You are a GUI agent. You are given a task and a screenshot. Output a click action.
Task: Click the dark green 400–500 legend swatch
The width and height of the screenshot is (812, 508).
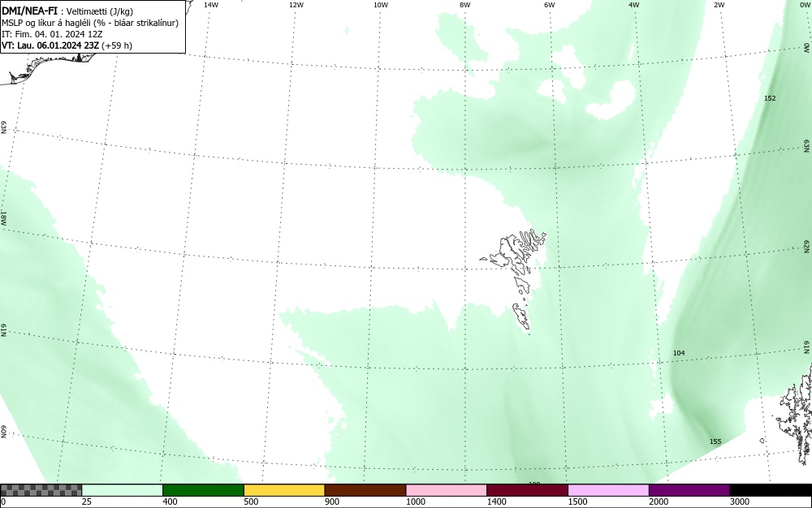click(203, 490)
